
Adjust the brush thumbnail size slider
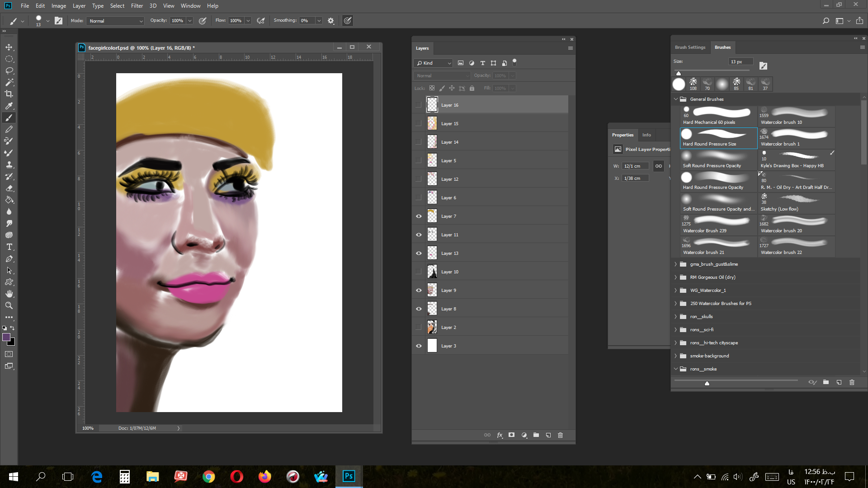coord(707,383)
